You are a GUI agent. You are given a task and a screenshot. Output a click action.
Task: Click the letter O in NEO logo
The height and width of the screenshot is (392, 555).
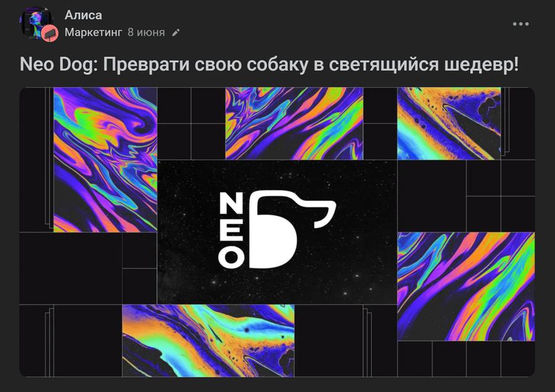[231, 258]
